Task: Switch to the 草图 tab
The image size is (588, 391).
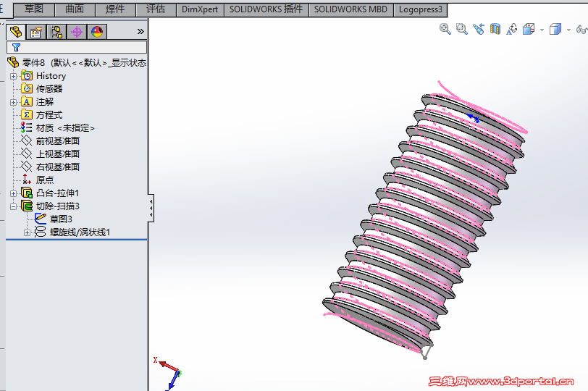Action: point(34,9)
